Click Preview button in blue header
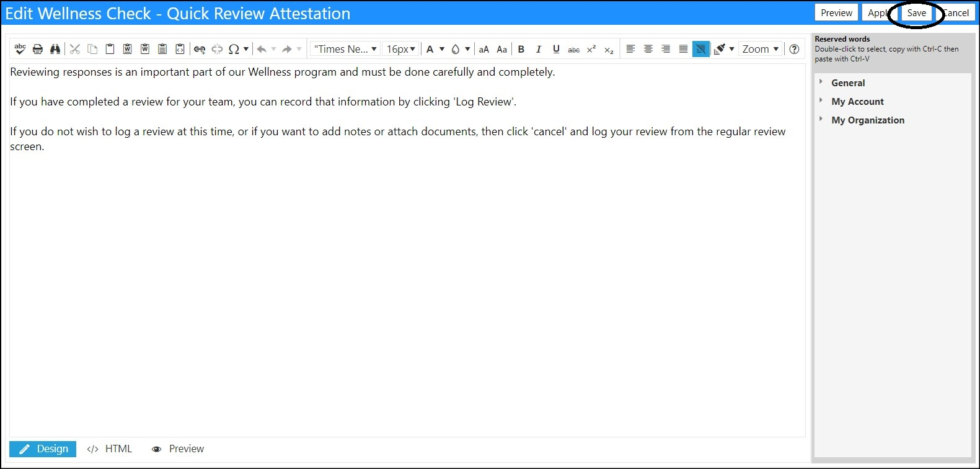980x469 pixels. point(836,12)
